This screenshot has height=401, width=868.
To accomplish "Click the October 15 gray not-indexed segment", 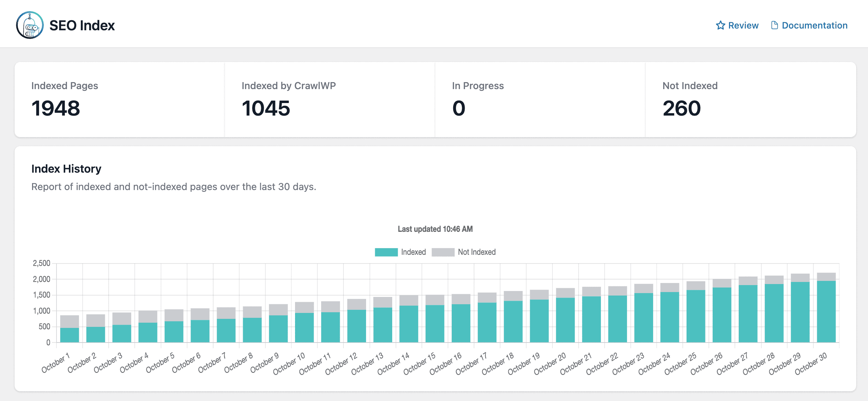I will pyautogui.click(x=435, y=300).
